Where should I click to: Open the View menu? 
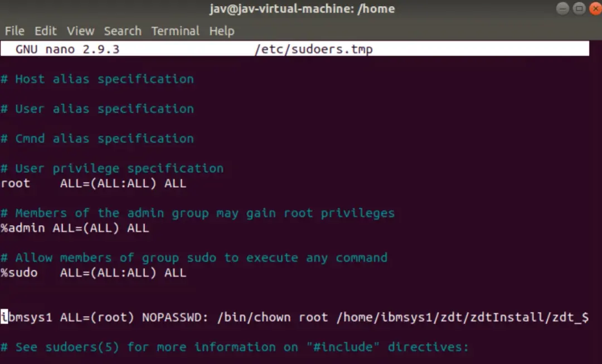[x=80, y=31]
